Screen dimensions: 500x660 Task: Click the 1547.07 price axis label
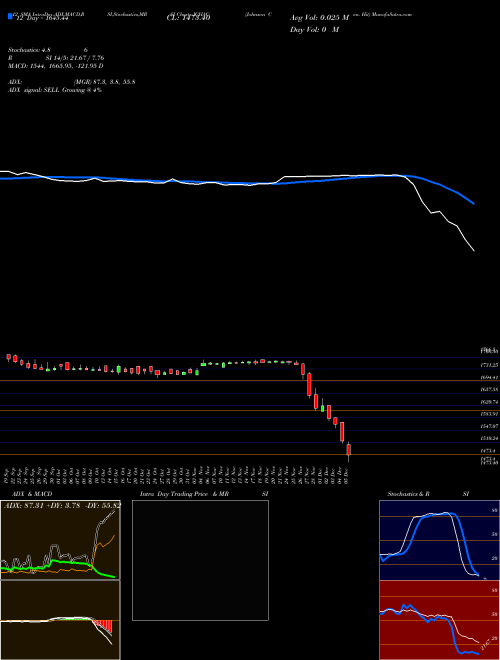coord(489,426)
